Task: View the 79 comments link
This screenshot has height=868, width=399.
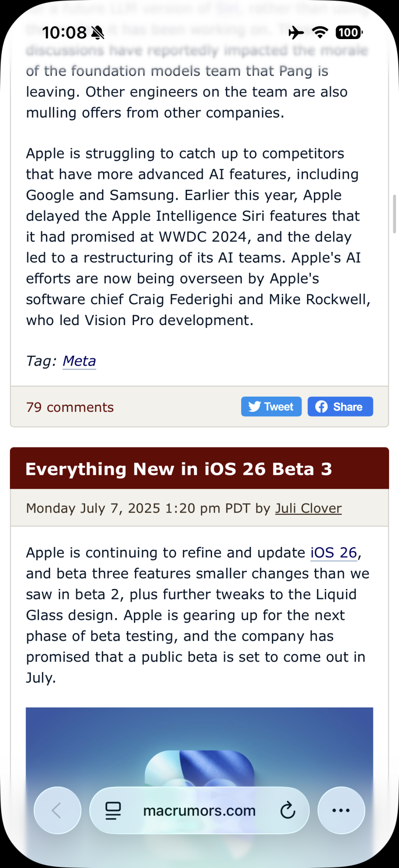Action: (70, 407)
